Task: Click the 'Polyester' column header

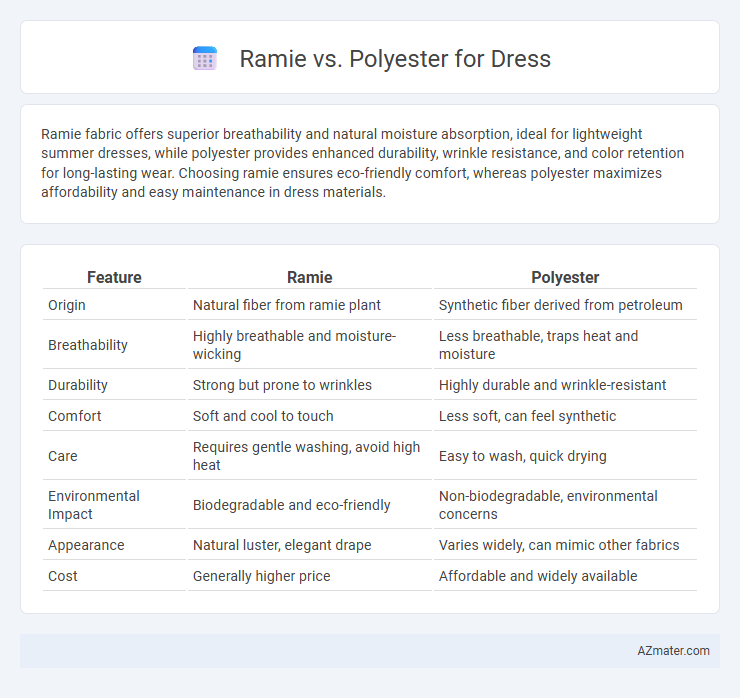Action: tap(565, 278)
